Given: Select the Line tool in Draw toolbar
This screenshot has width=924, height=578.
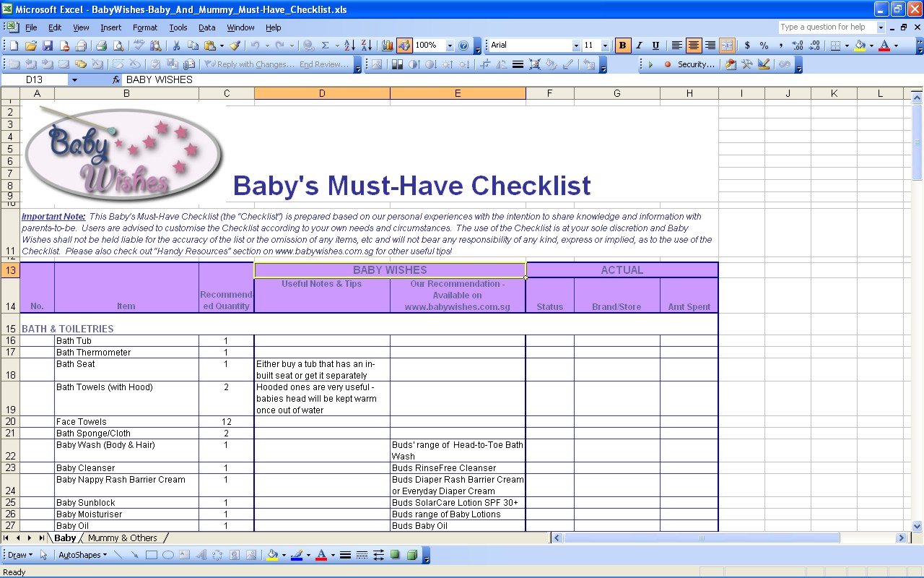Looking at the screenshot, I should tap(118, 556).
